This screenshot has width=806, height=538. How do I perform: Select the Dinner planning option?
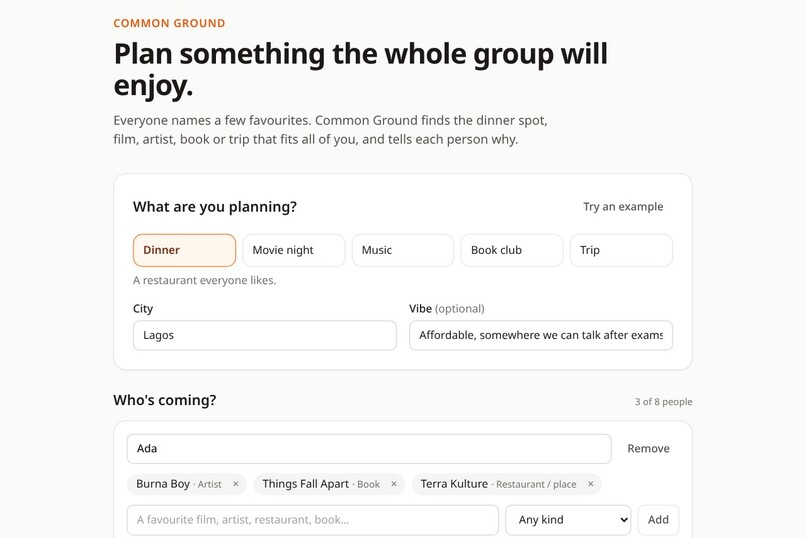[185, 250]
